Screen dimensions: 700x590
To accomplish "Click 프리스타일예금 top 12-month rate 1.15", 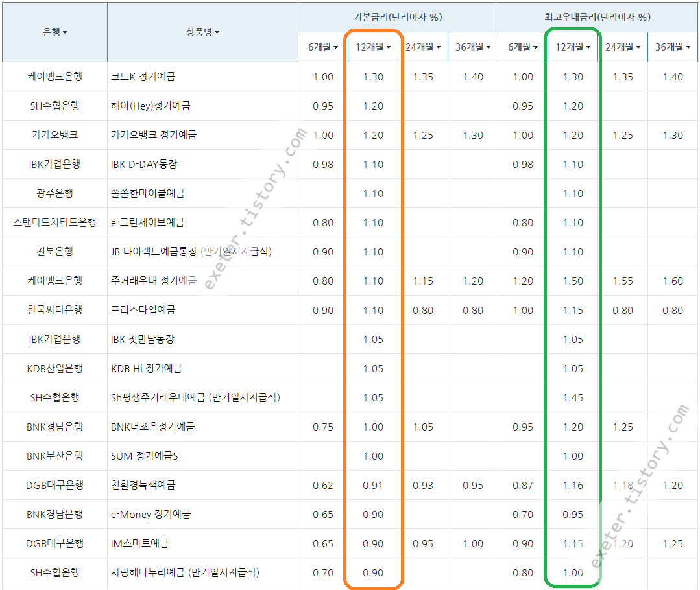I will [573, 310].
